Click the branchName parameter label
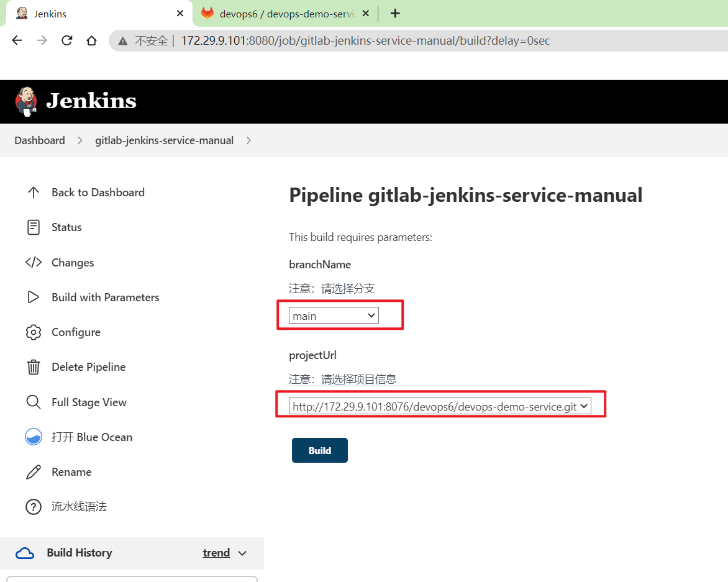The image size is (728, 582). pyautogui.click(x=320, y=265)
